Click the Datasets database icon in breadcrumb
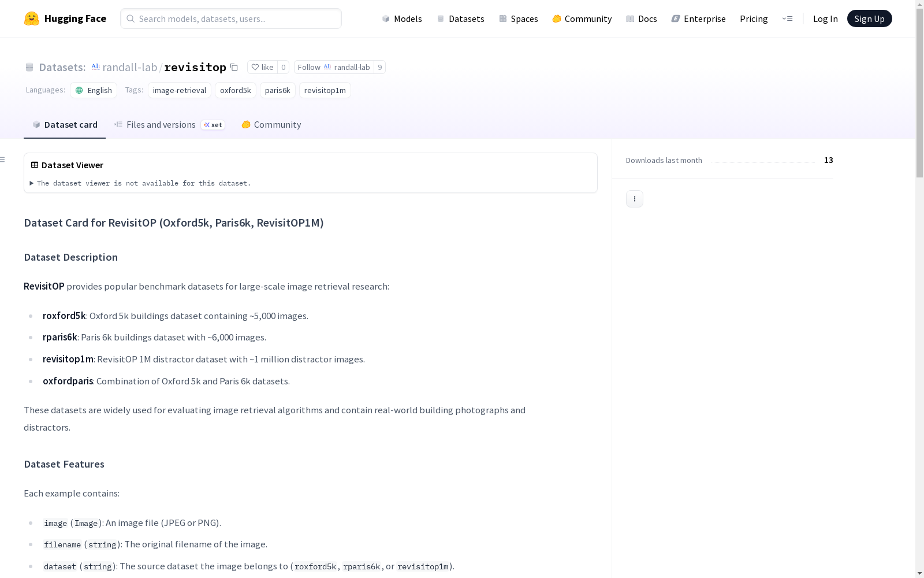This screenshot has height=578, width=924. [29, 67]
